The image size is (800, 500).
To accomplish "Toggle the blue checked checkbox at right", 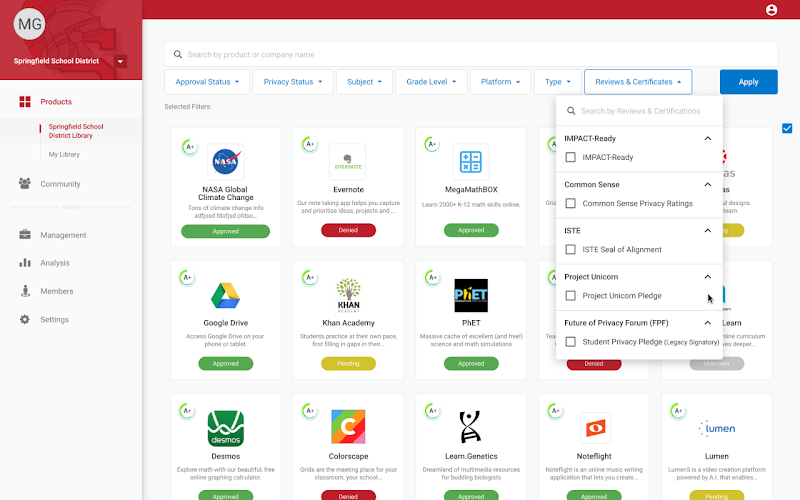I will (x=787, y=128).
